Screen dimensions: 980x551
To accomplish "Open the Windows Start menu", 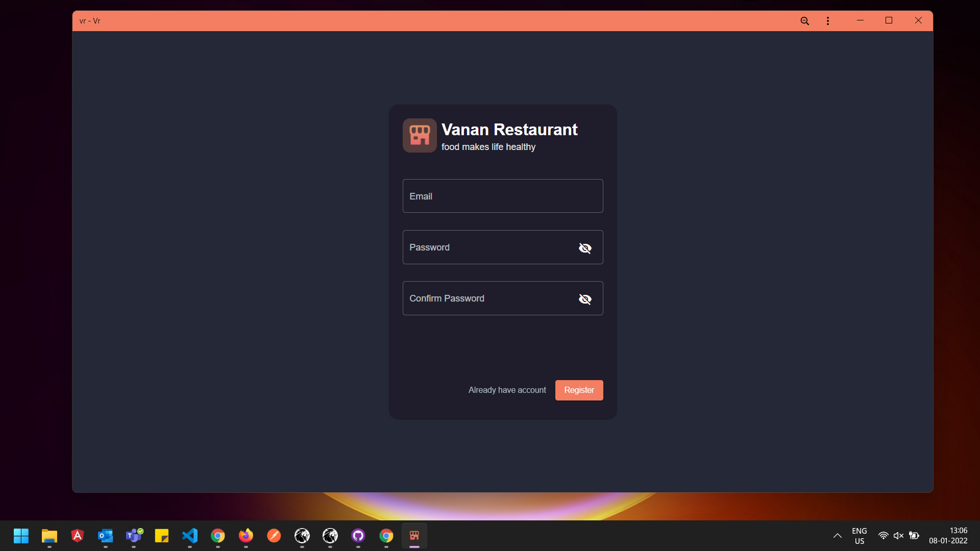I will click(x=20, y=536).
